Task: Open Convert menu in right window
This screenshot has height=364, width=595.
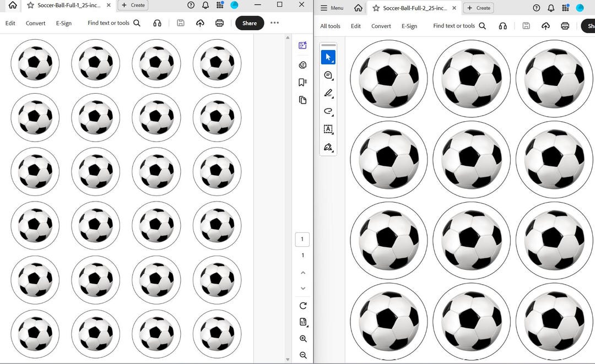Action: 381,26
